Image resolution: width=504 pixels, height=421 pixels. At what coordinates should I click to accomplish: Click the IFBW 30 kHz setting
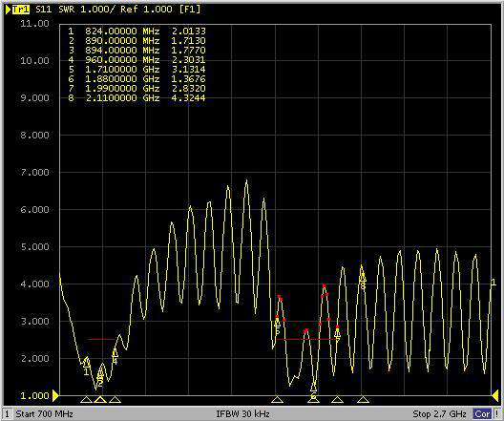[x=242, y=413]
